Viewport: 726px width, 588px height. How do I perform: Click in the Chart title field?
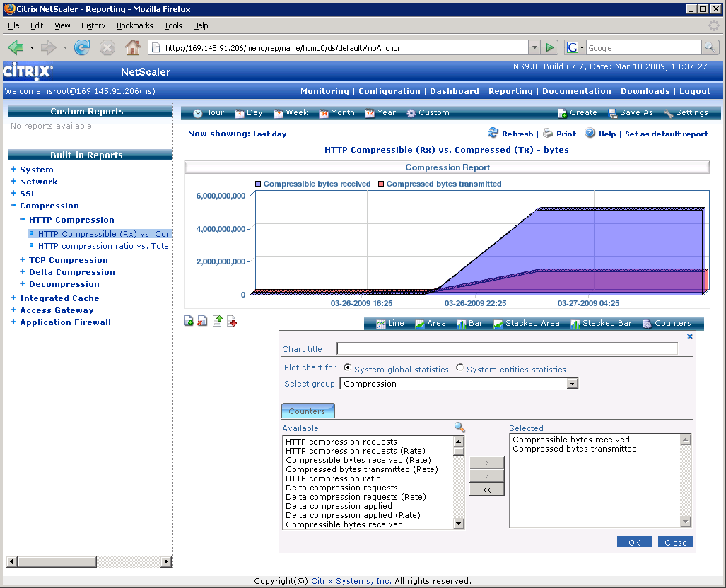coord(507,348)
